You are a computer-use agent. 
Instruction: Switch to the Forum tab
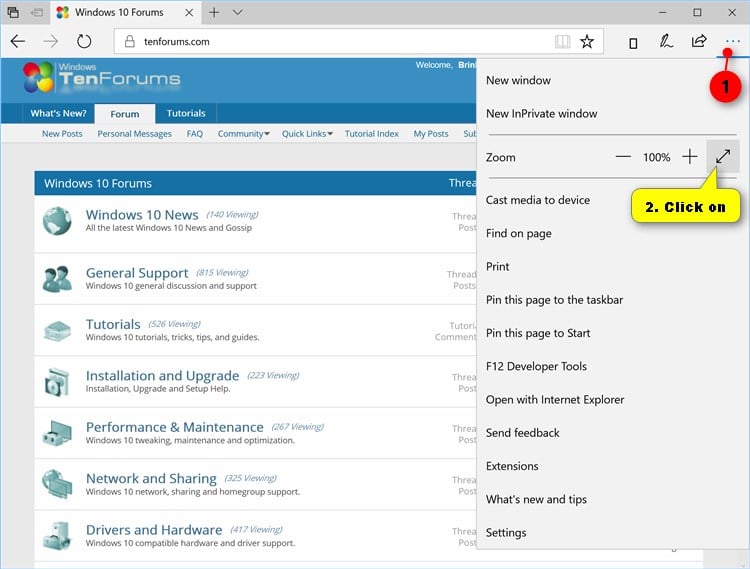coord(125,114)
